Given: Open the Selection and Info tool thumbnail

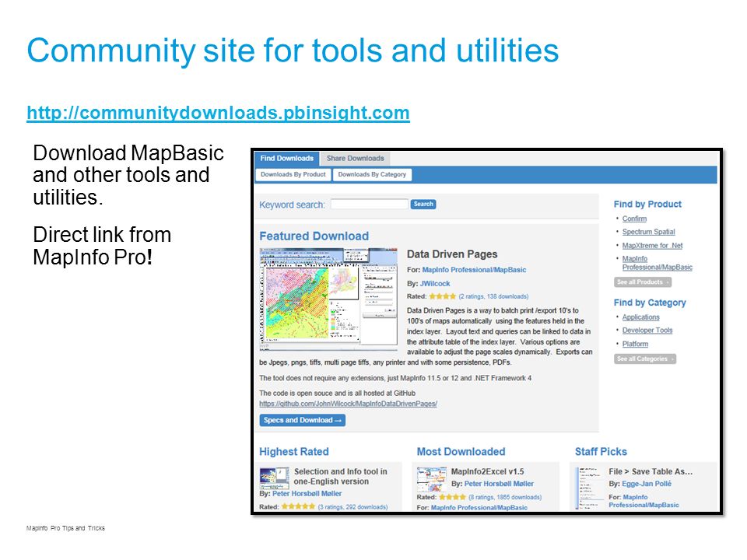Looking at the screenshot, I should 274,478.
